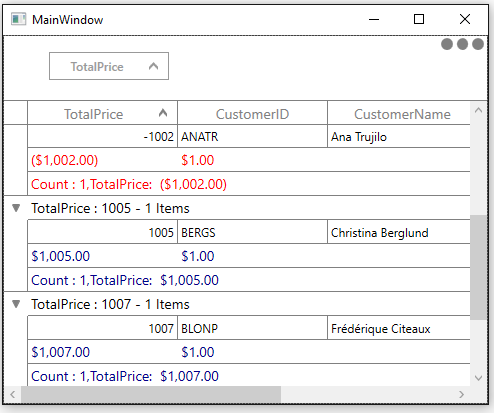Click the vertical scrollbar up arrow
The height and width of the screenshot is (413, 494).
coord(478,110)
